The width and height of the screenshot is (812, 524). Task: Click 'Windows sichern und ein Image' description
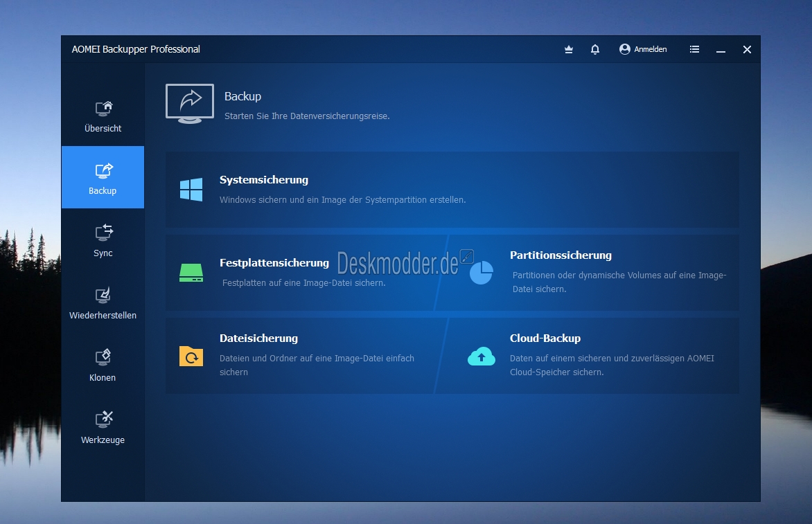coord(342,199)
